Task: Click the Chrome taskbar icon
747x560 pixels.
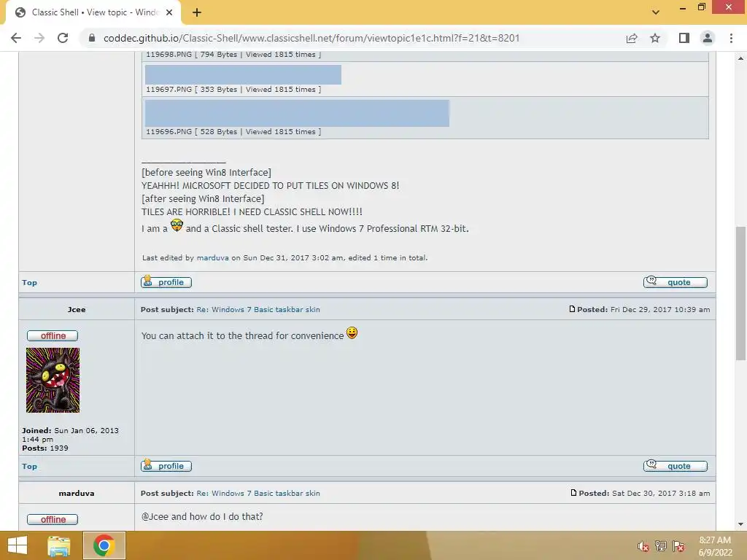Action: pos(104,545)
